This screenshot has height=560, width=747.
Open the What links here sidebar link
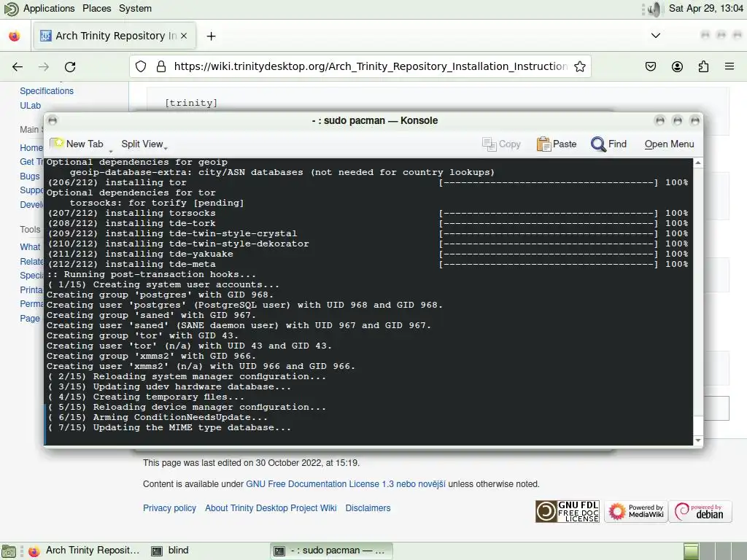pyautogui.click(x=30, y=246)
